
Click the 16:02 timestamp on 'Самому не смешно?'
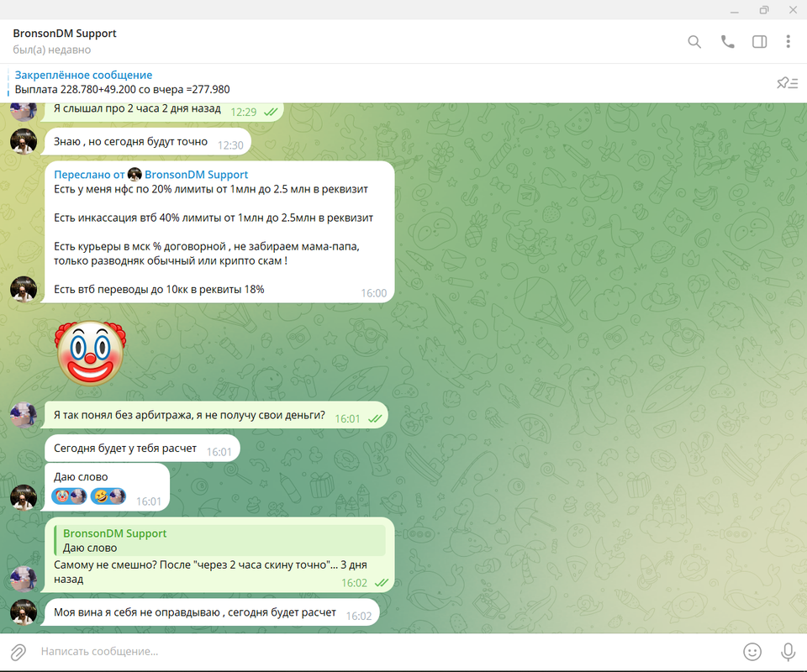pyautogui.click(x=354, y=583)
